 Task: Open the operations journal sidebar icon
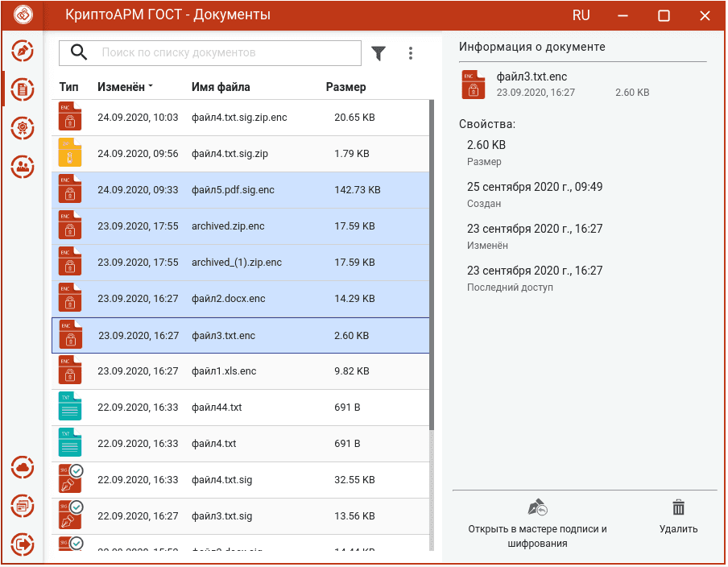click(23, 506)
